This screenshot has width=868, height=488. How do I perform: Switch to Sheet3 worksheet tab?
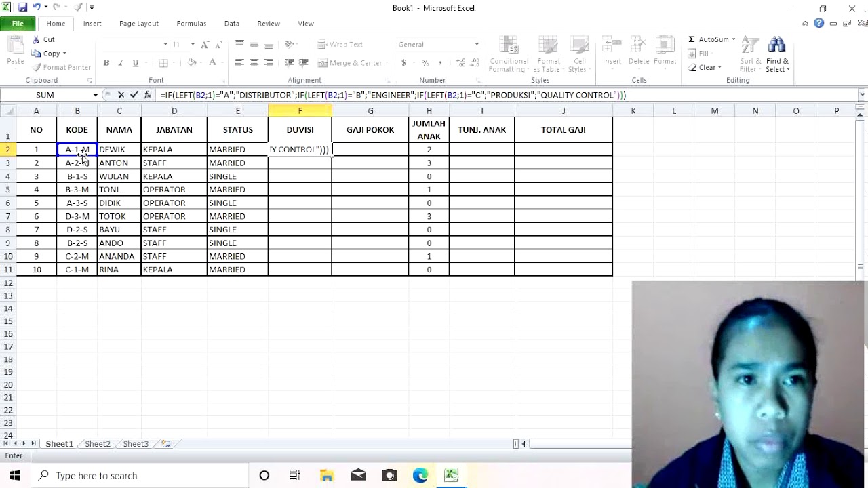136,444
